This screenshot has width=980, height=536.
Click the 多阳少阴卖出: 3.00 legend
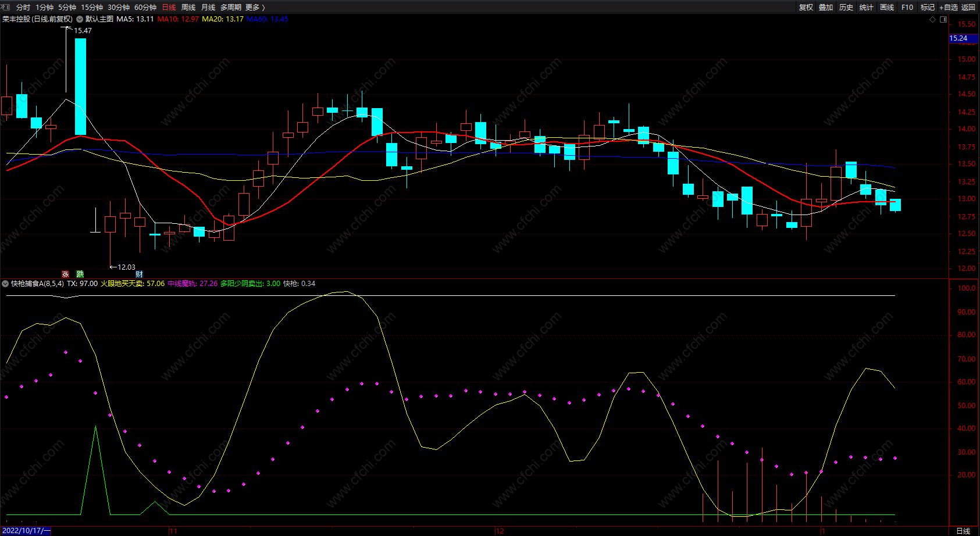(x=250, y=284)
